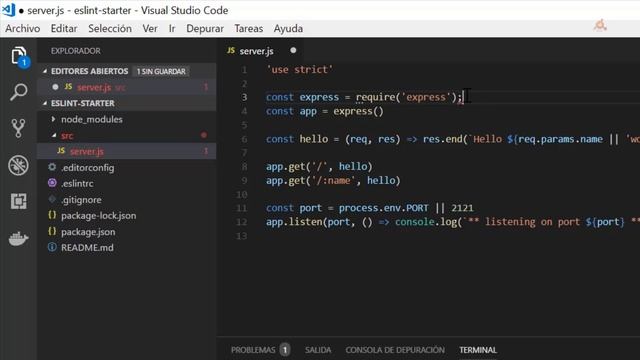Screen dimensions: 640x360
Task: Switch to the Terminal panel tab
Action: (478, 350)
